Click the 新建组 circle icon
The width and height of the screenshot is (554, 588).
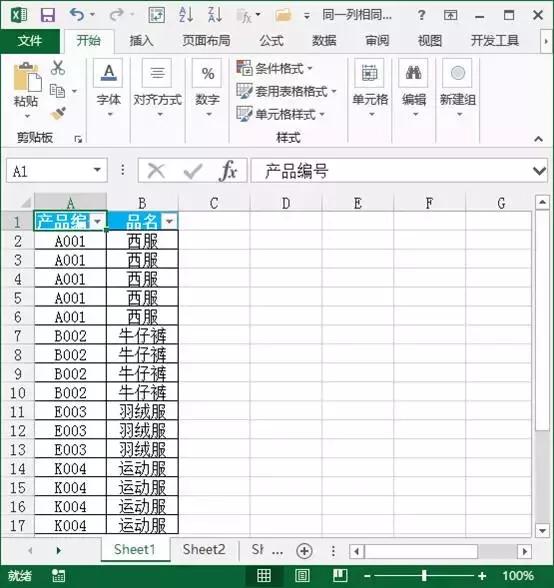(x=458, y=73)
